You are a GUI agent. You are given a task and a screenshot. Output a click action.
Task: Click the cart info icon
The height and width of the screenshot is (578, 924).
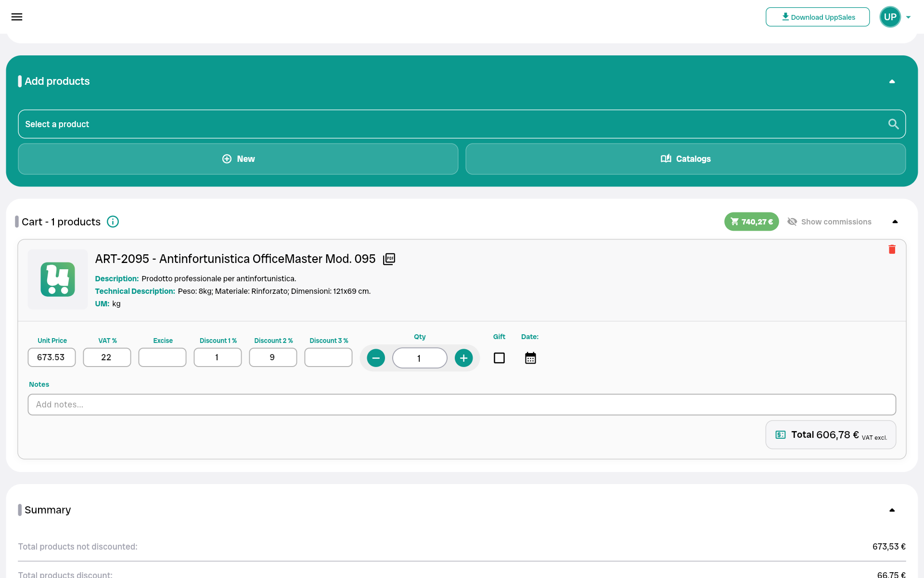tap(113, 222)
